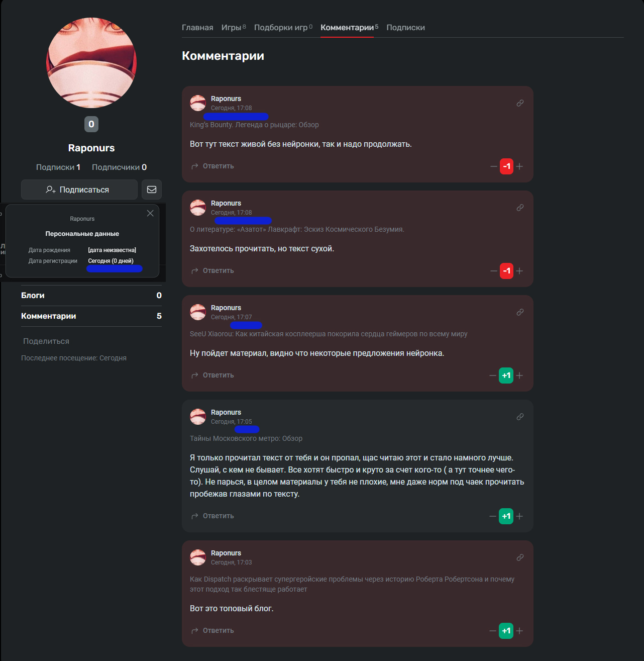This screenshot has height=661, width=644.
Task: Downvote minus on the Dispatch comment
Action: (493, 631)
